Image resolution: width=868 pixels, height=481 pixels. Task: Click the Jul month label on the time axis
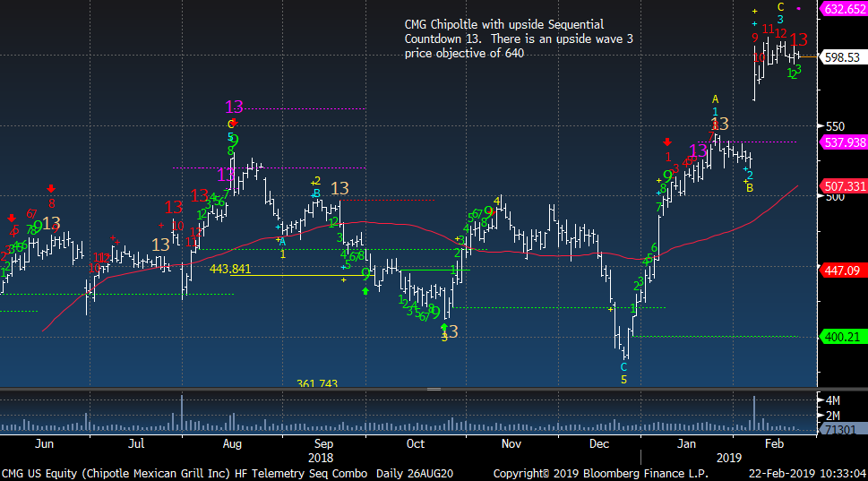(136, 444)
